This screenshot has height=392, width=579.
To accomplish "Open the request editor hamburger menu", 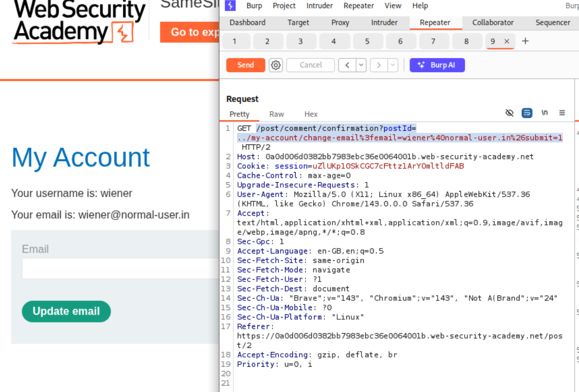I will (x=562, y=113).
